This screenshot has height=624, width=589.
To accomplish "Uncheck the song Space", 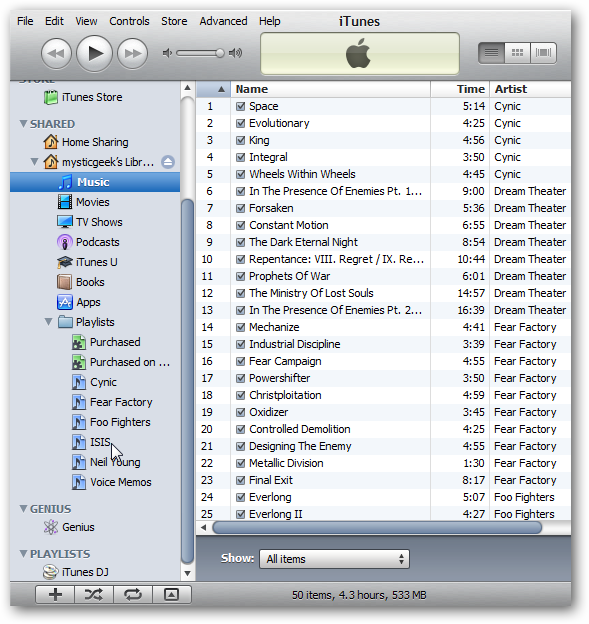I will click(240, 106).
